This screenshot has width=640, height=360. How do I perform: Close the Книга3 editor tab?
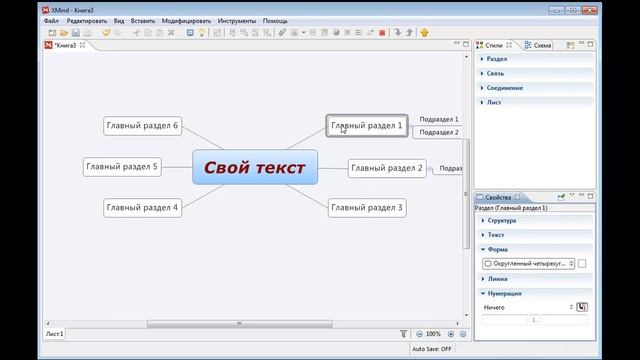(82, 45)
